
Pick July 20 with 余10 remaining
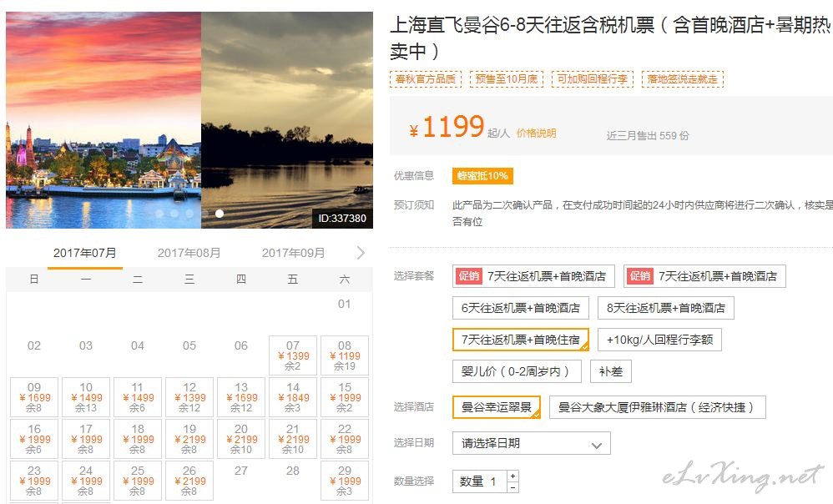(x=241, y=439)
